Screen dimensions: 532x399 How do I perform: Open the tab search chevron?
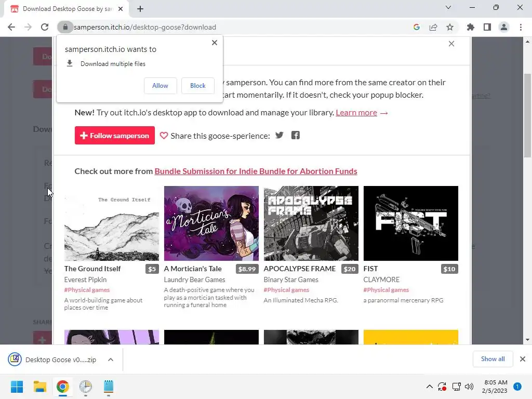pyautogui.click(x=448, y=7)
